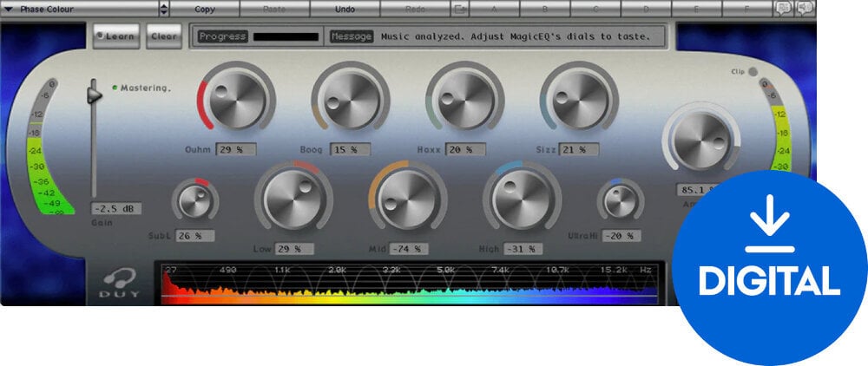The height and width of the screenshot is (366, 868).
Task: Click the input level meter on left
Action: (49, 147)
